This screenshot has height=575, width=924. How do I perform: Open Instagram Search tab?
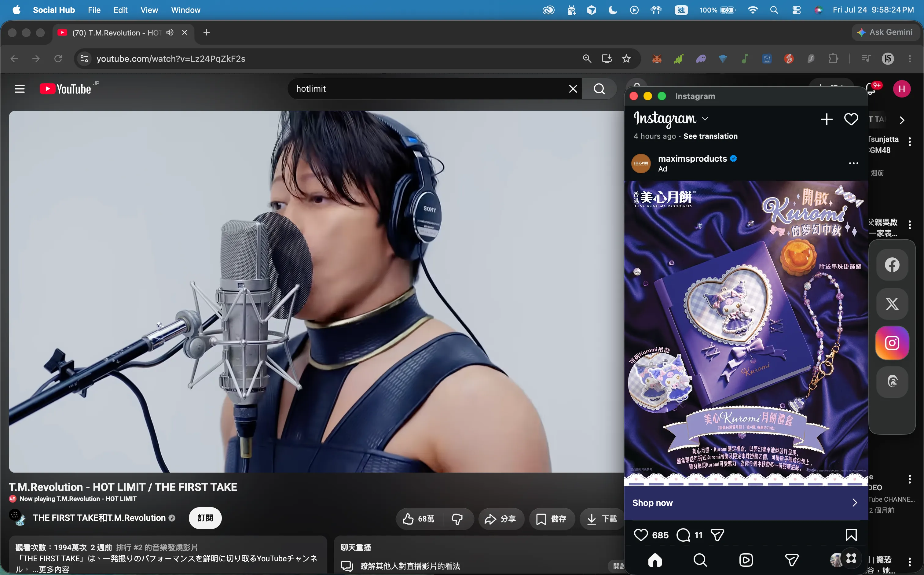(x=700, y=560)
